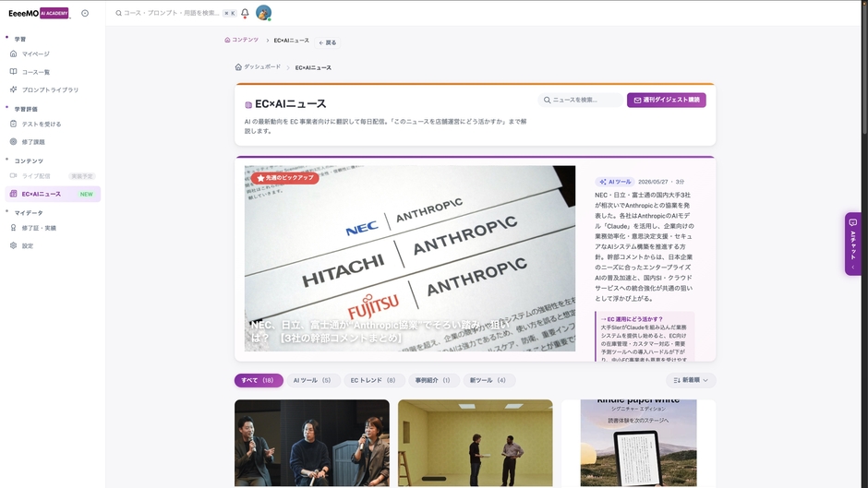868x488 pixels.
Task: Click the 設定 gear icon
Action: 13,245
